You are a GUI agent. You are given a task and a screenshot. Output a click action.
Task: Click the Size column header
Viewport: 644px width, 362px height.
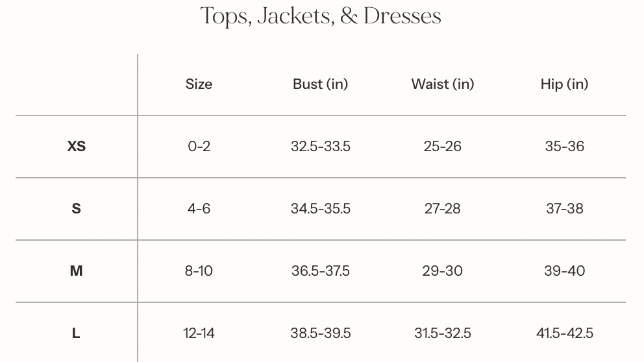point(199,84)
